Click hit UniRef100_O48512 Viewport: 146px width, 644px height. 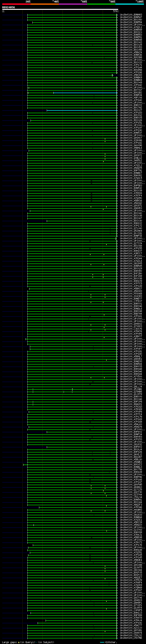[x=131, y=161]
